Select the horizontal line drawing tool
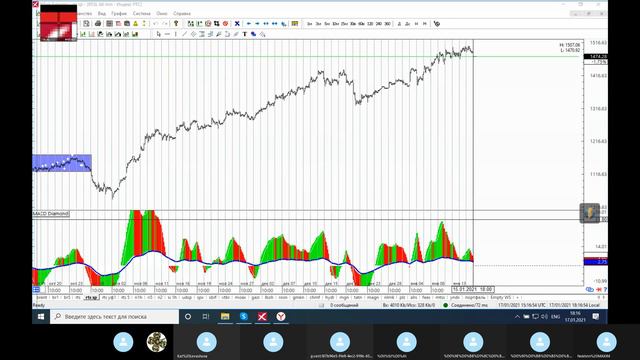This screenshot has width=640, height=360. point(167,34)
